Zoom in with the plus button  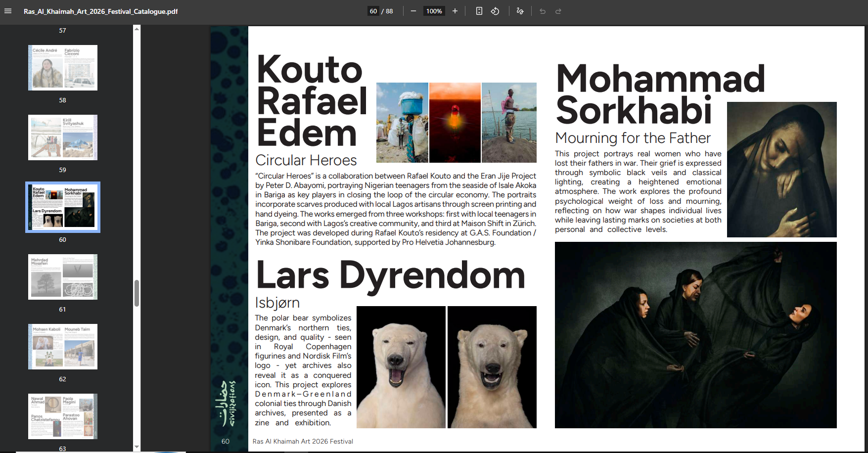[x=455, y=11]
